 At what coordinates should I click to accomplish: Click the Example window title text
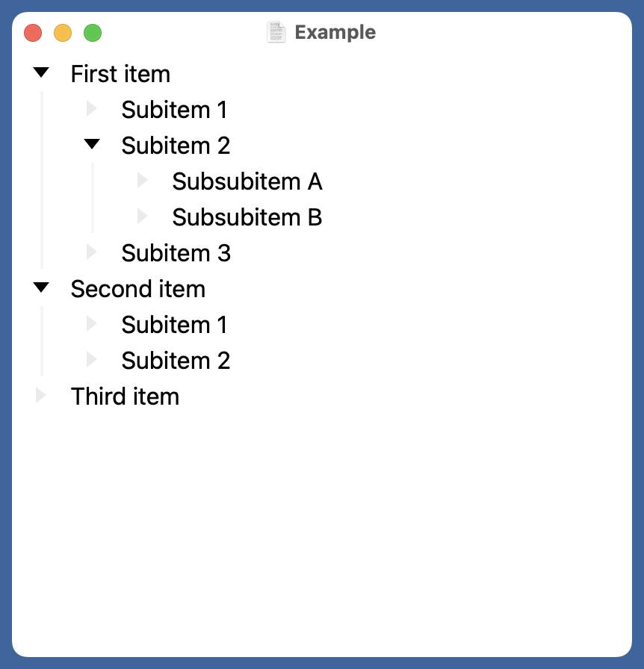click(335, 32)
